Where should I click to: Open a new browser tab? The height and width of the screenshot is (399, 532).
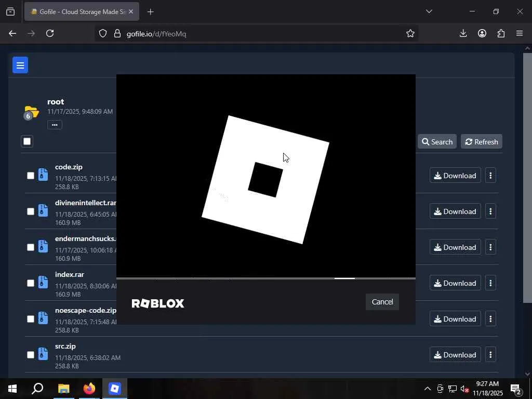tap(150, 11)
